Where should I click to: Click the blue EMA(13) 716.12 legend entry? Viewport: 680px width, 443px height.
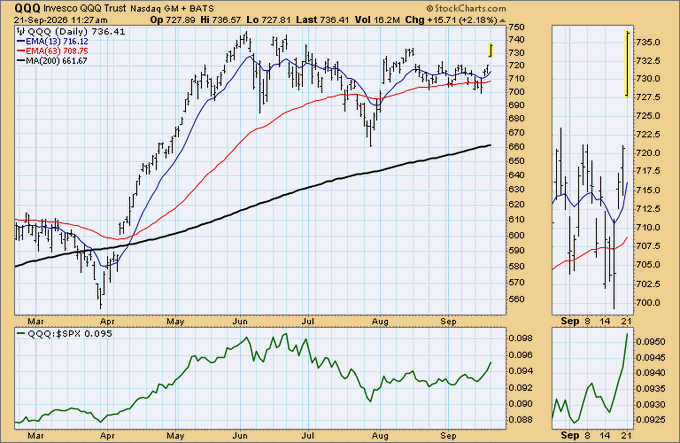click(x=52, y=42)
